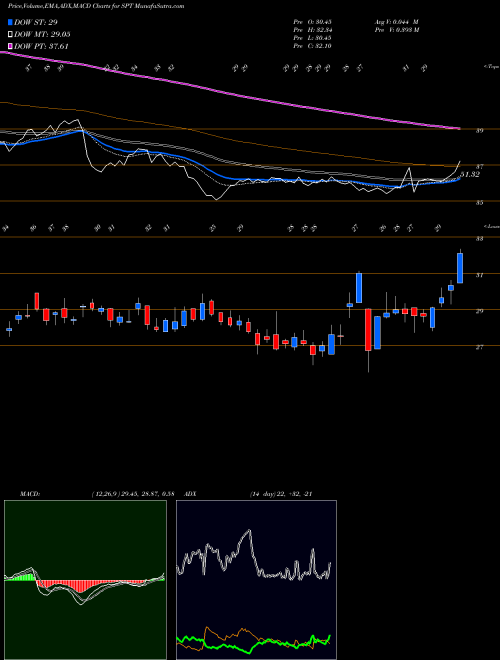Click the 39 price axis label

[x=479, y=130]
